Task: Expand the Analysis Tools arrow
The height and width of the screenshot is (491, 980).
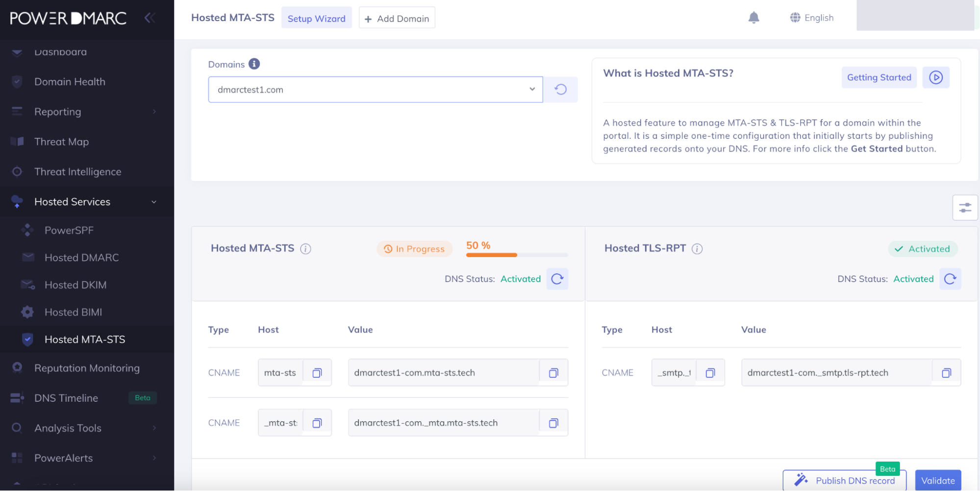Action: pos(154,428)
